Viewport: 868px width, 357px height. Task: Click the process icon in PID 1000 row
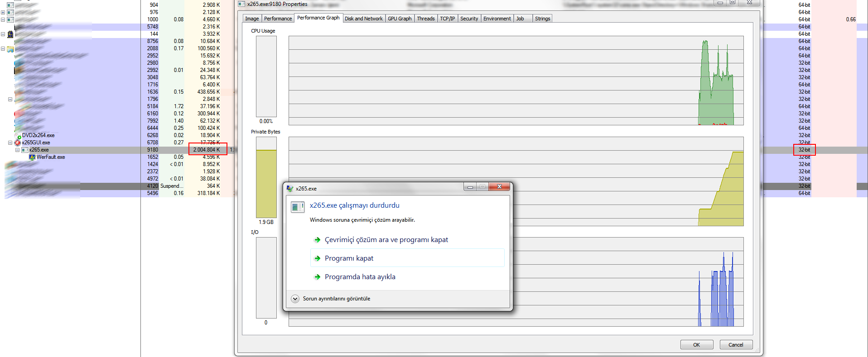point(10,19)
